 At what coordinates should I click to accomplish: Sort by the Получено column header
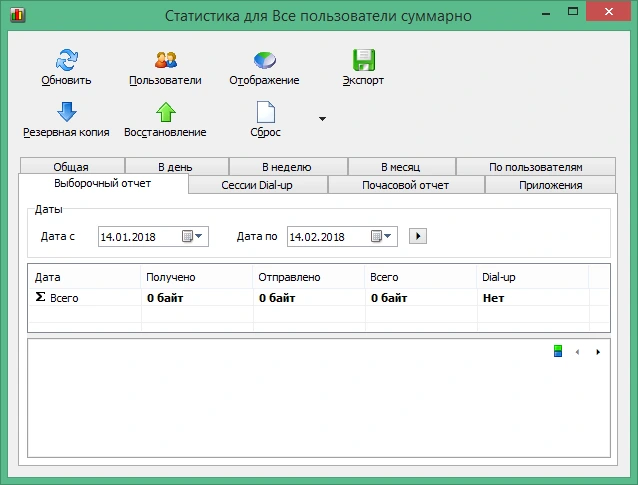click(x=197, y=277)
